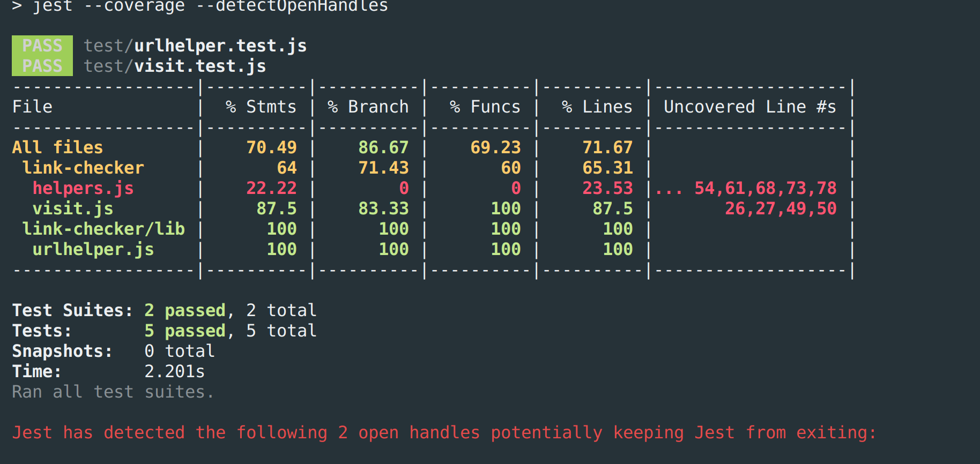The width and height of the screenshot is (980, 464).
Task: Click the Test Suites: label
Action: click(x=72, y=310)
